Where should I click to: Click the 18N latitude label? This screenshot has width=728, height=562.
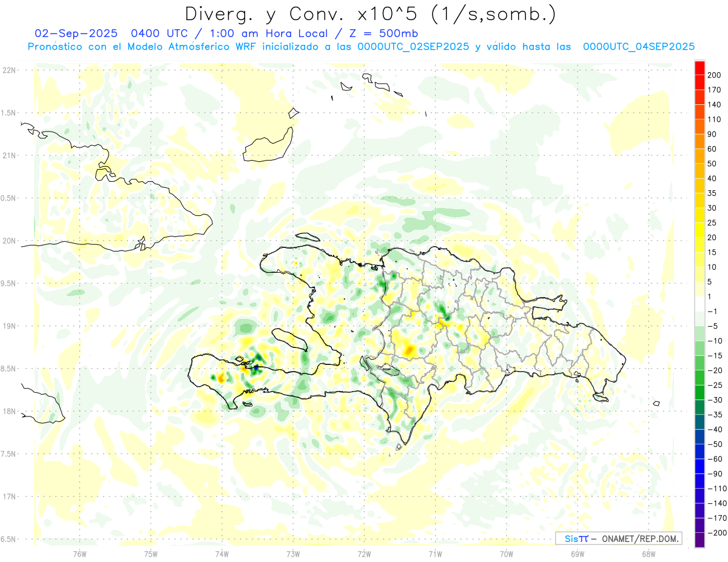(x=8, y=411)
